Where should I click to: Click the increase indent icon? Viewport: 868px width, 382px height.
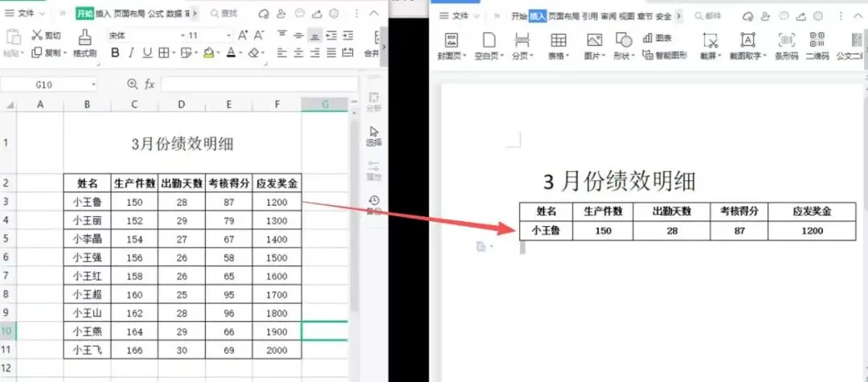click(348, 35)
